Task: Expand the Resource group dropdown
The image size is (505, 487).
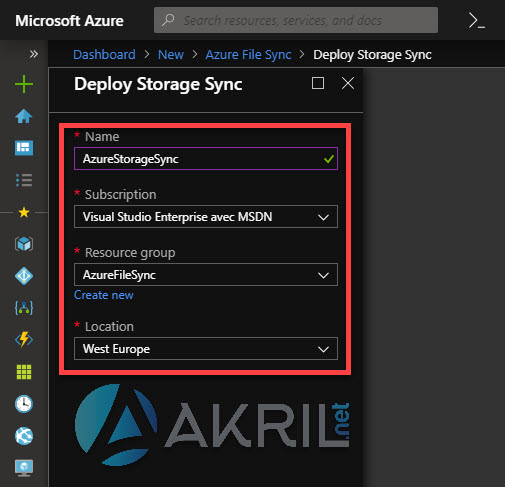Action: pyautogui.click(x=206, y=275)
